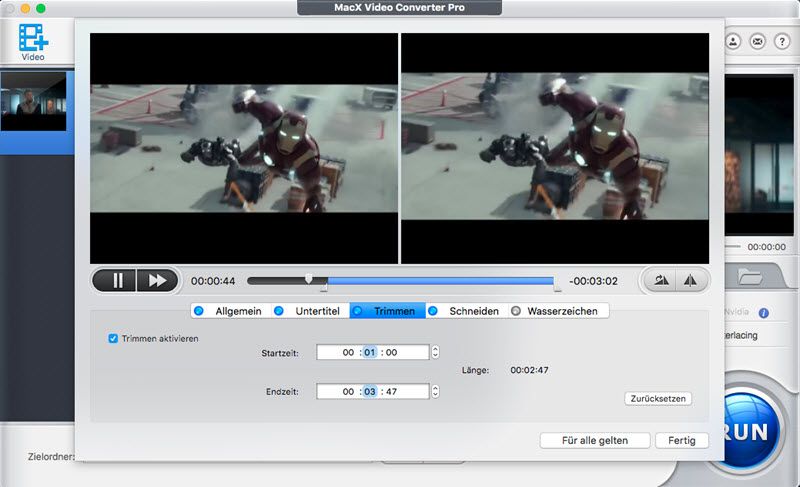Click the Endzeit stepper arrows
This screenshot has height=487, width=800.
point(435,392)
